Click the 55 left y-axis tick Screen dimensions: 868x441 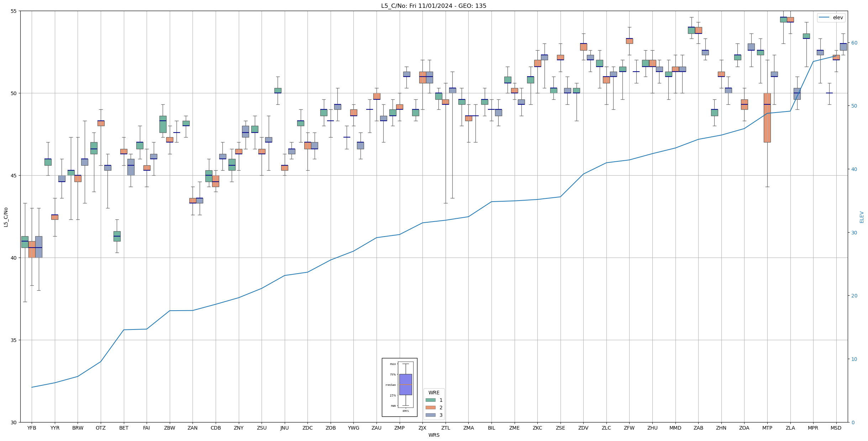coord(14,11)
